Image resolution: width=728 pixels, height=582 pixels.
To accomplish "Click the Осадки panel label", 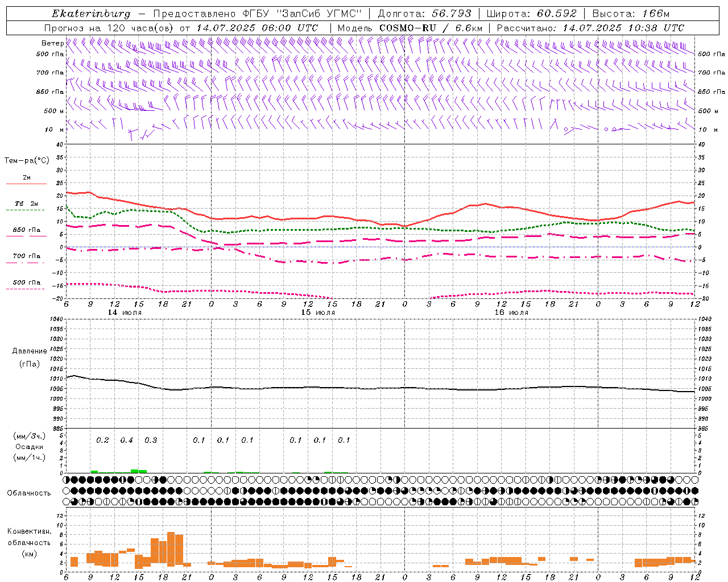I will click(x=30, y=447).
